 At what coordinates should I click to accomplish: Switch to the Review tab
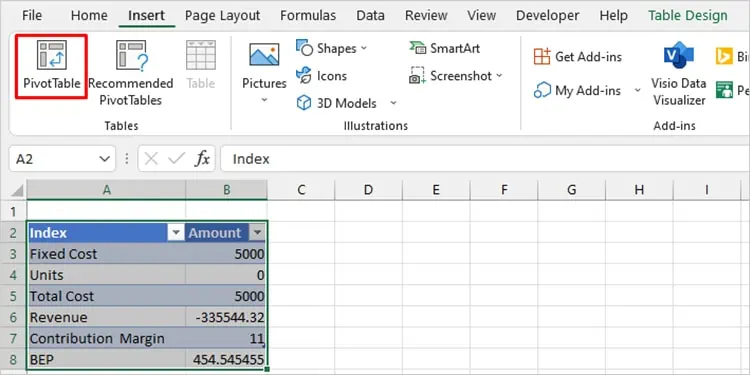coord(426,16)
